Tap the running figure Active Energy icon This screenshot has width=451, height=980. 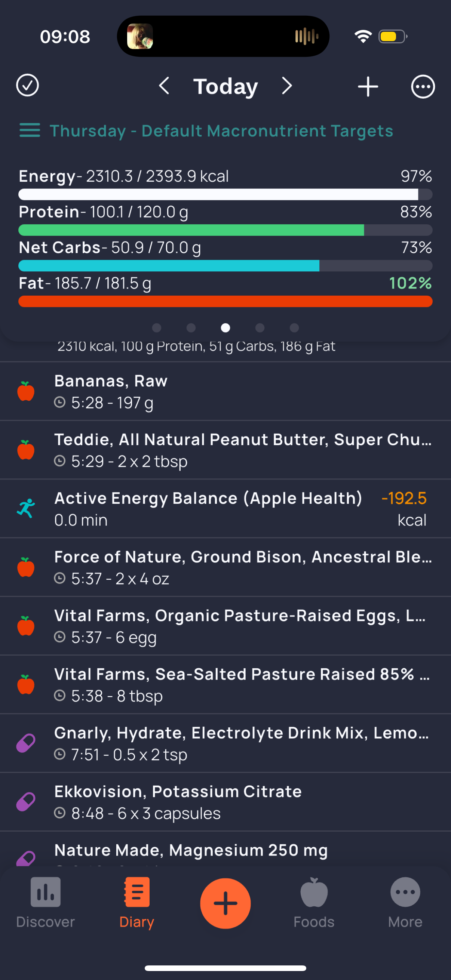pyautogui.click(x=26, y=508)
